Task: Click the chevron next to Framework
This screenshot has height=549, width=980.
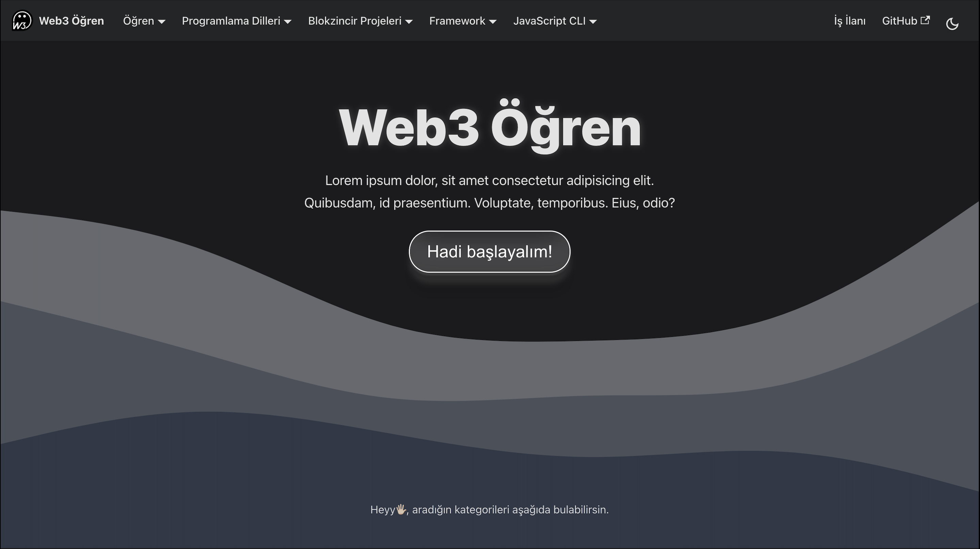Action: pyautogui.click(x=493, y=22)
